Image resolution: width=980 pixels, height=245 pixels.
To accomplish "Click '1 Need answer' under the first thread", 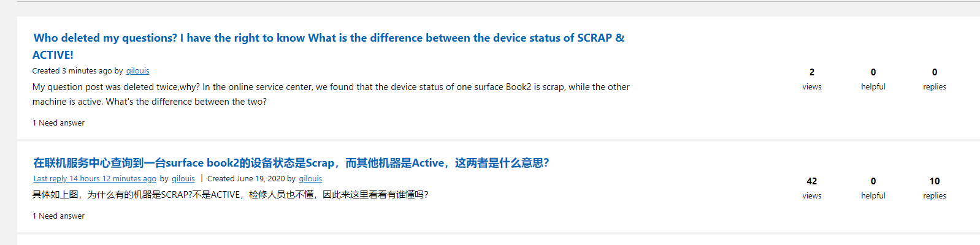I will pyautogui.click(x=58, y=123).
